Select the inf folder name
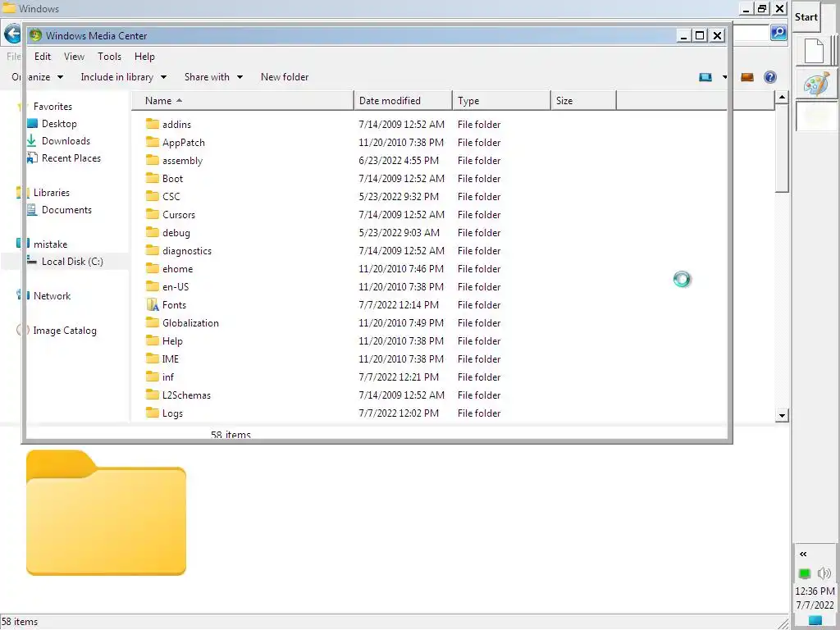This screenshot has height=630, width=840. (x=167, y=377)
